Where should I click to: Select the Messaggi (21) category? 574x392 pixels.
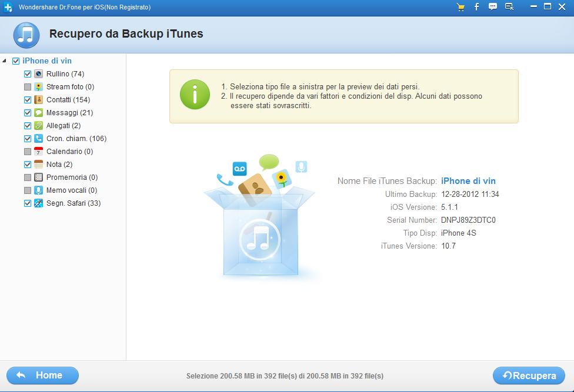(x=69, y=113)
